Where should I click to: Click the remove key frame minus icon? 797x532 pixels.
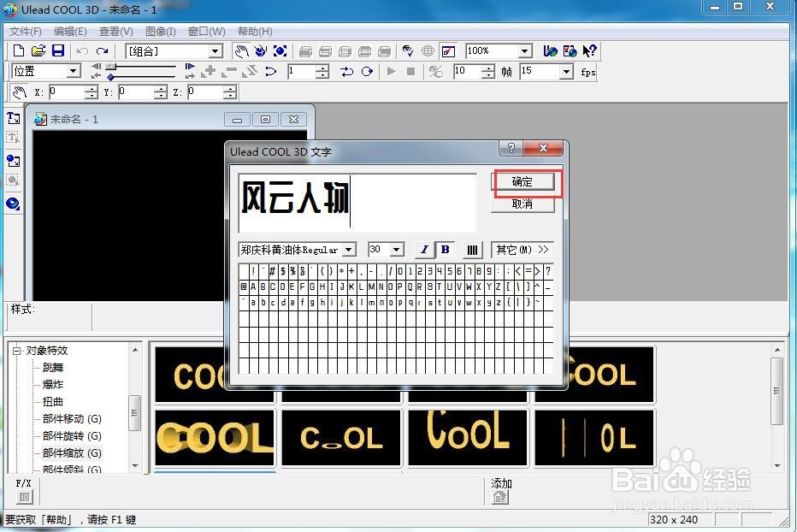coord(229,71)
